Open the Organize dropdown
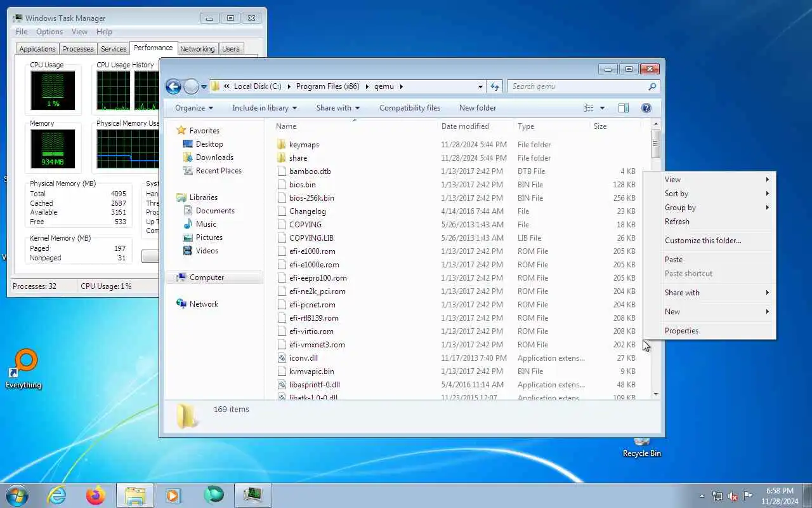The image size is (812, 508). (194, 108)
